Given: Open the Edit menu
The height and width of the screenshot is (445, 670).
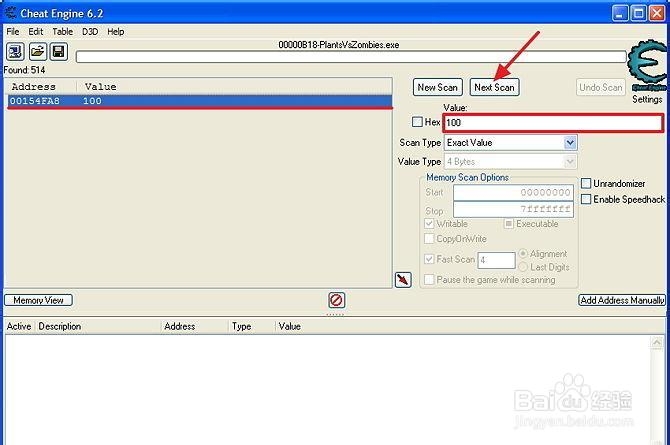Looking at the screenshot, I should 36,32.
